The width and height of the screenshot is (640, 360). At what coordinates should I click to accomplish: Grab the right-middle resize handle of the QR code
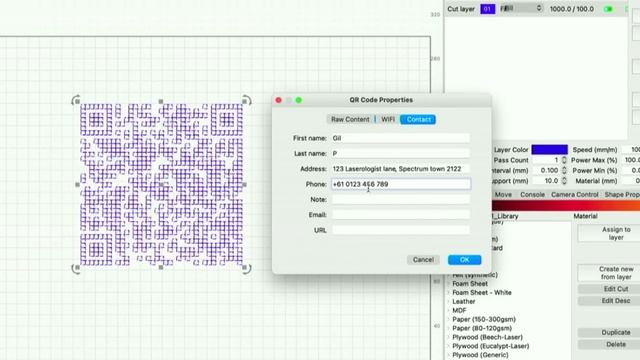point(244,184)
